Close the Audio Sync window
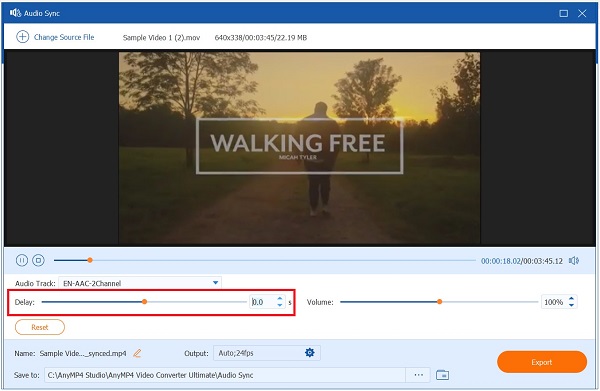The image size is (600, 391). (x=582, y=13)
